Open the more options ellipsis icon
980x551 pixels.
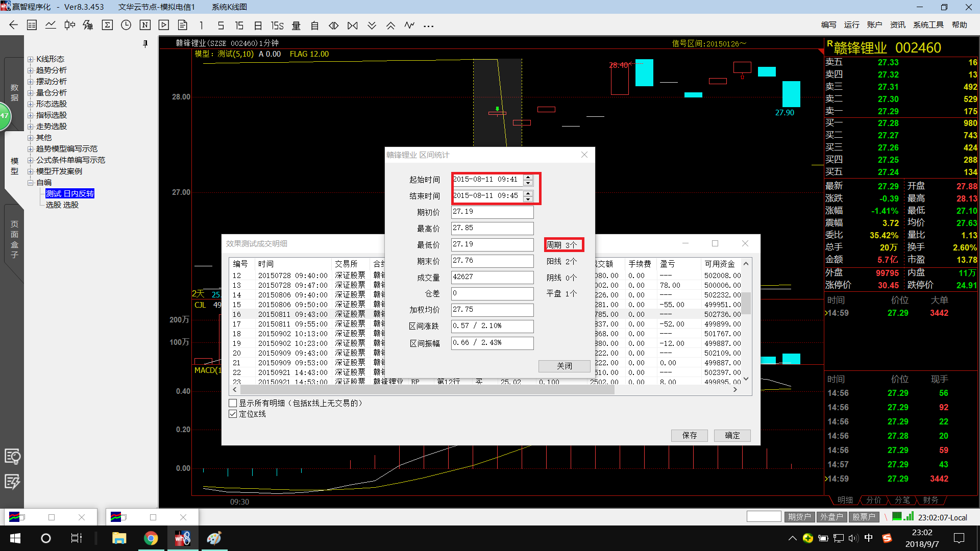pos(428,26)
